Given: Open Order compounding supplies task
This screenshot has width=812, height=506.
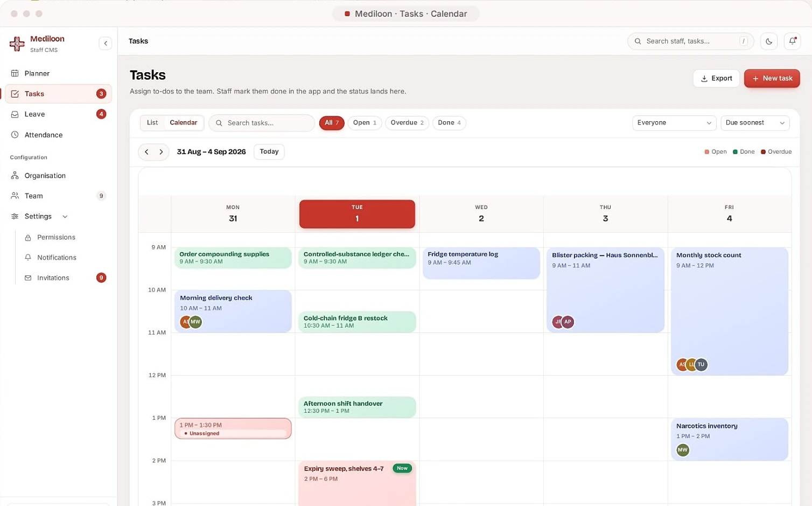Looking at the screenshot, I should [x=233, y=258].
